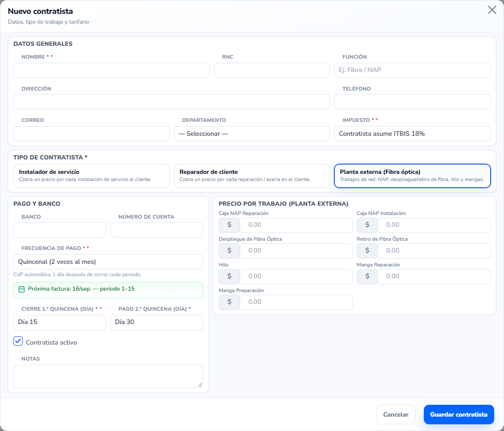This screenshot has height=431, width=504.
Task: Click the Dirección input field
Action: tap(172, 102)
